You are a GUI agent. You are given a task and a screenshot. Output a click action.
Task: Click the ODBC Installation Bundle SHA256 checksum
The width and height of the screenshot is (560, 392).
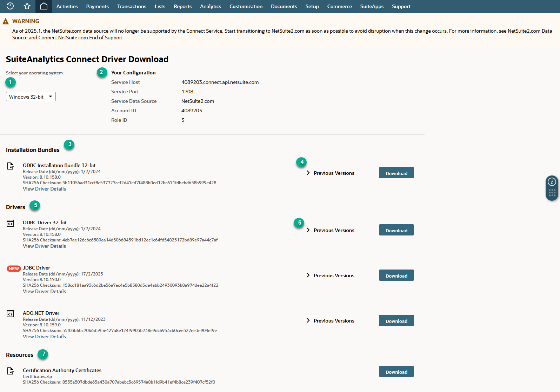click(x=119, y=183)
